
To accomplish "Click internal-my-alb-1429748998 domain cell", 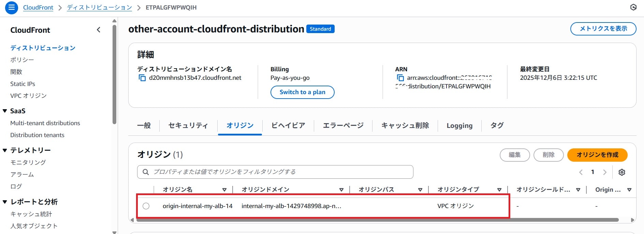I will point(291,206).
